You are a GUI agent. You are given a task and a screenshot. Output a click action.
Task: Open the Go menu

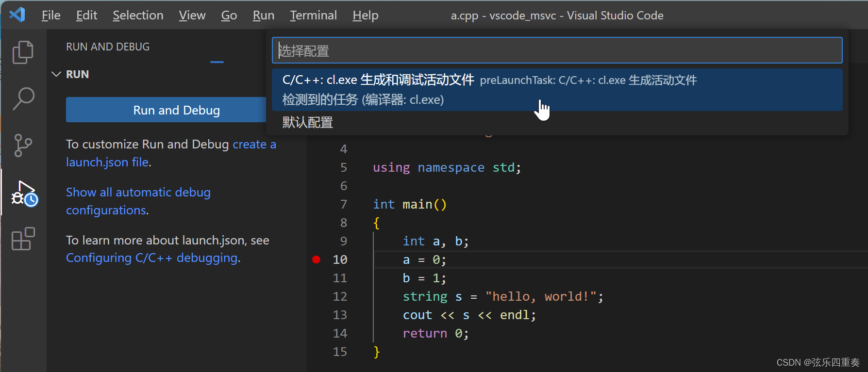coord(229,16)
